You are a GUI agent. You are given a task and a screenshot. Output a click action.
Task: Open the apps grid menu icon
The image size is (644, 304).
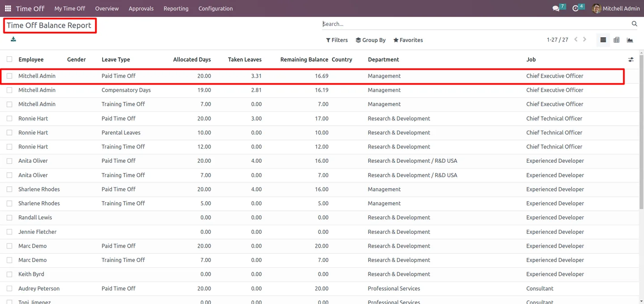click(8, 8)
